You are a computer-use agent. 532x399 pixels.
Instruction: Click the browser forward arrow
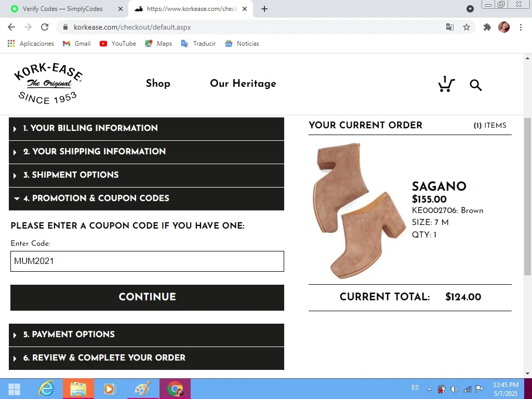point(28,27)
